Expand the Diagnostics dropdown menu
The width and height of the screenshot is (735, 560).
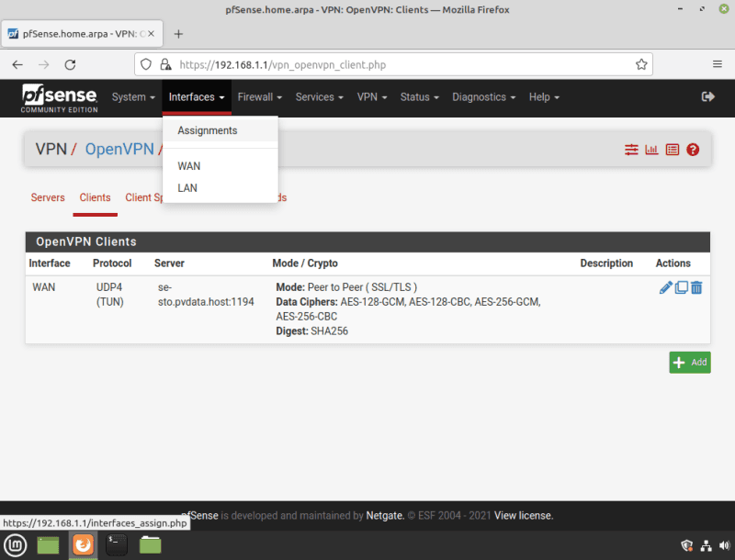coord(483,97)
